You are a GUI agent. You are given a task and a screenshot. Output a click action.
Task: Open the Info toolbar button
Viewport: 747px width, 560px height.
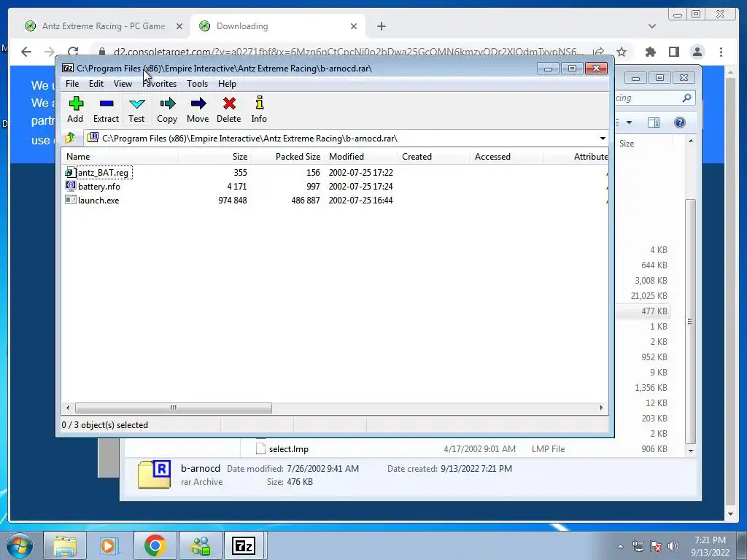[x=259, y=110]
